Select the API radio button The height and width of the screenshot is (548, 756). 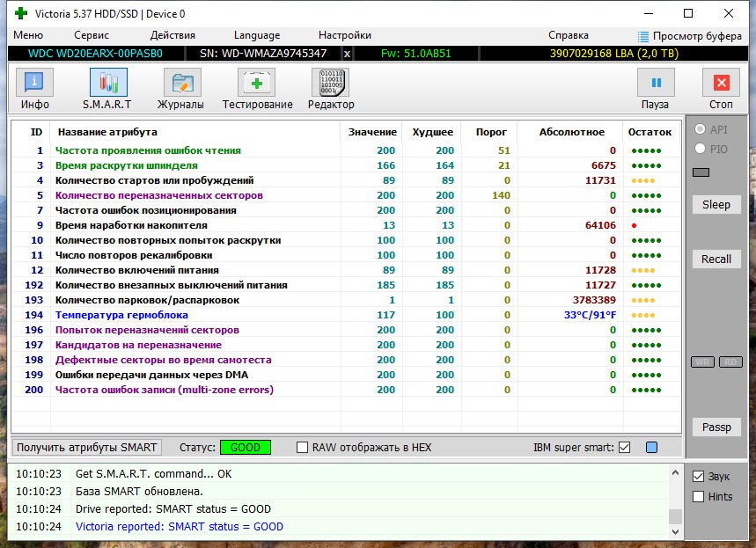pos(700,129)
